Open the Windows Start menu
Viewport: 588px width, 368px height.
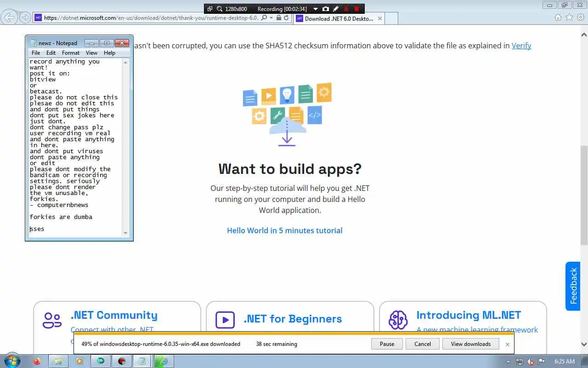click(x=11, y=361)
